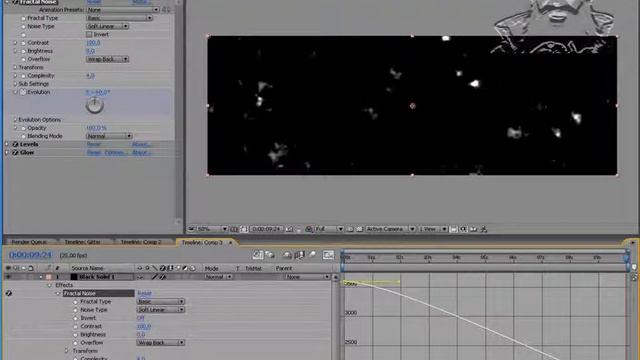Click the snapshot camera icon in viewer

(289, 229)
